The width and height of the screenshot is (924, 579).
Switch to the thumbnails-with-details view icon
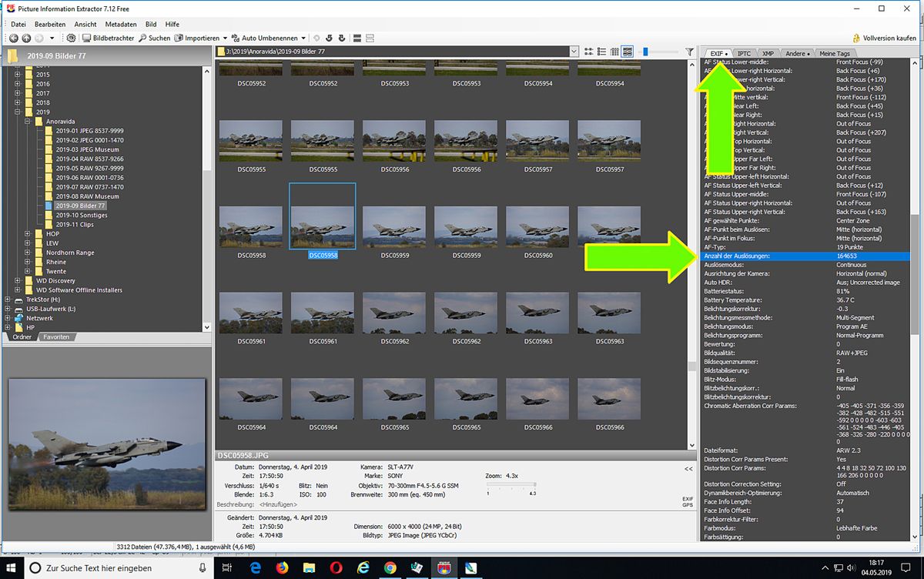point(628,52)
